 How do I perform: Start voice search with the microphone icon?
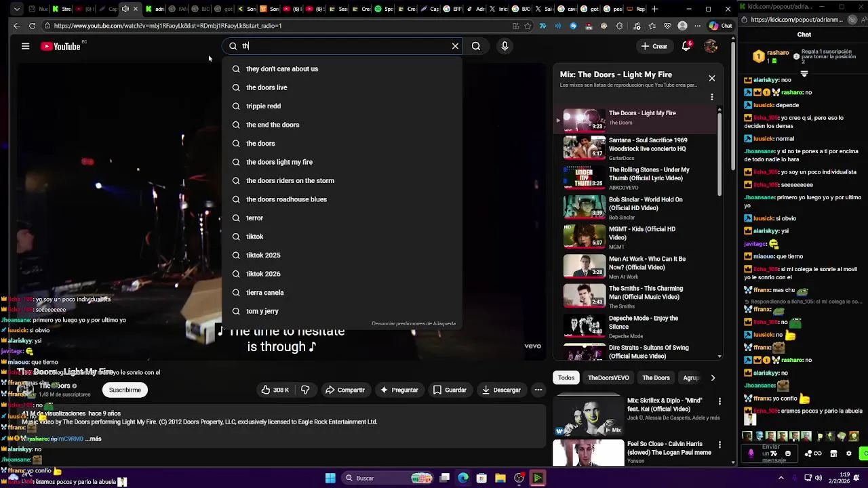pos(505,46)
